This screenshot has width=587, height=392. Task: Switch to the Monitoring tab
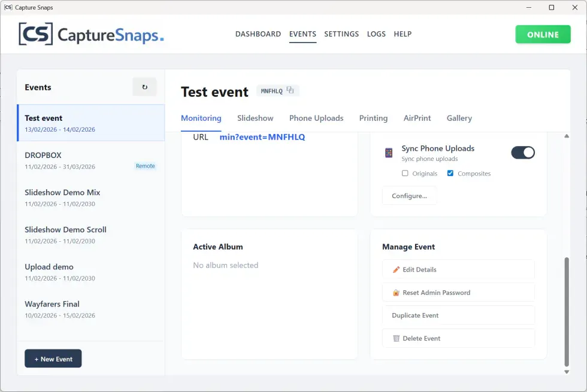pos(201,118)
